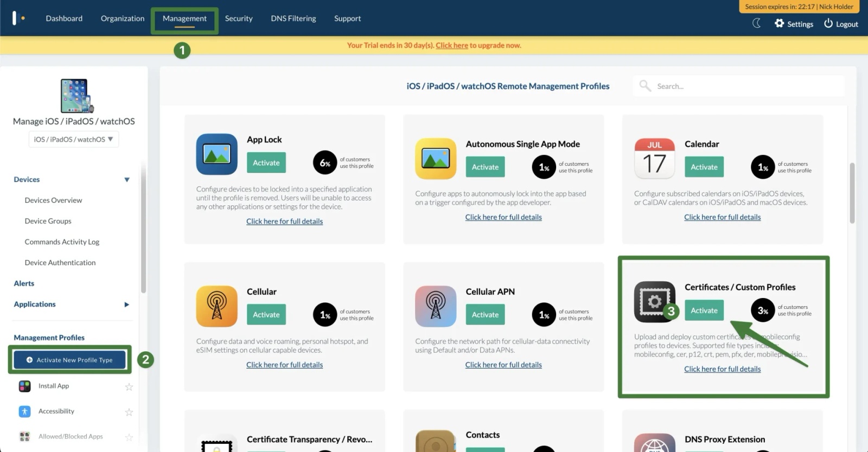868x452 pixels.
Task: Open App Lock full details link
Action: click(x=284, y=221)
